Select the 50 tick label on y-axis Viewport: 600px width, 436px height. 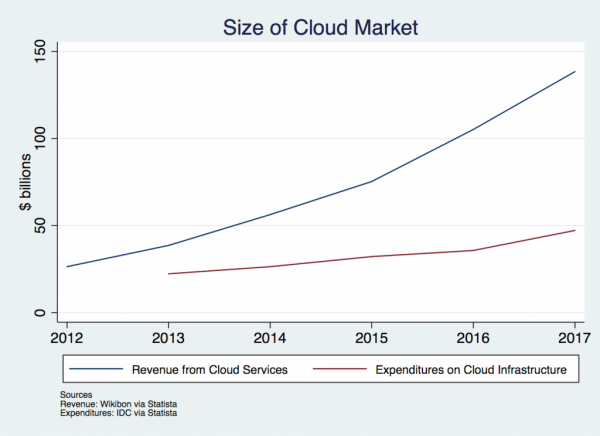coord(46,226)
